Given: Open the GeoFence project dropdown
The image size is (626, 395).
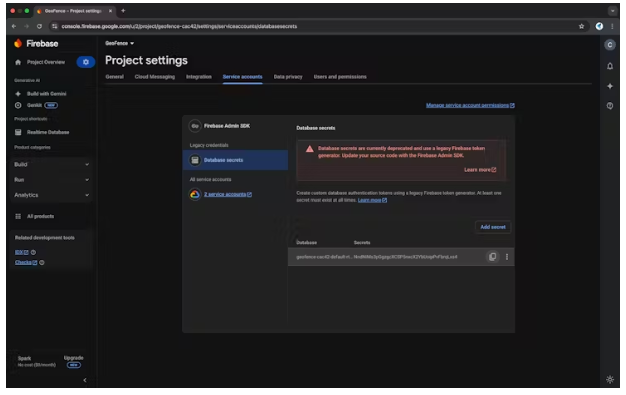Looking at the screenshot, I should (119, 43).
